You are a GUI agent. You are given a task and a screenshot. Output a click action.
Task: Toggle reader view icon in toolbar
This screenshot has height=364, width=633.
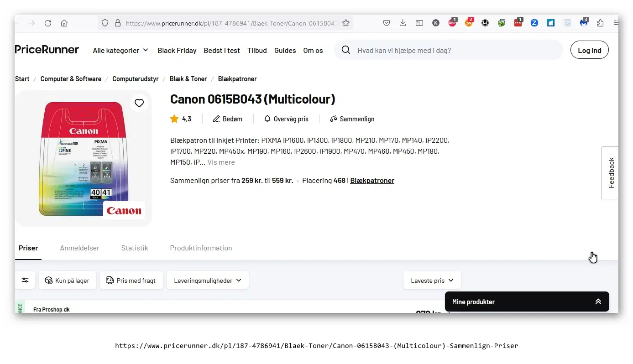pos(419,23)
